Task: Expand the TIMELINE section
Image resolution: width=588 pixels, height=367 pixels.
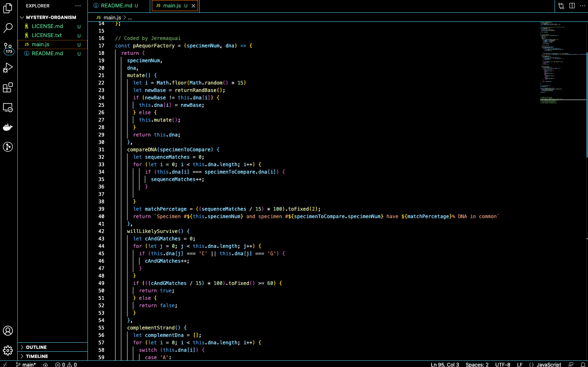Action: (x=52, y=356)
